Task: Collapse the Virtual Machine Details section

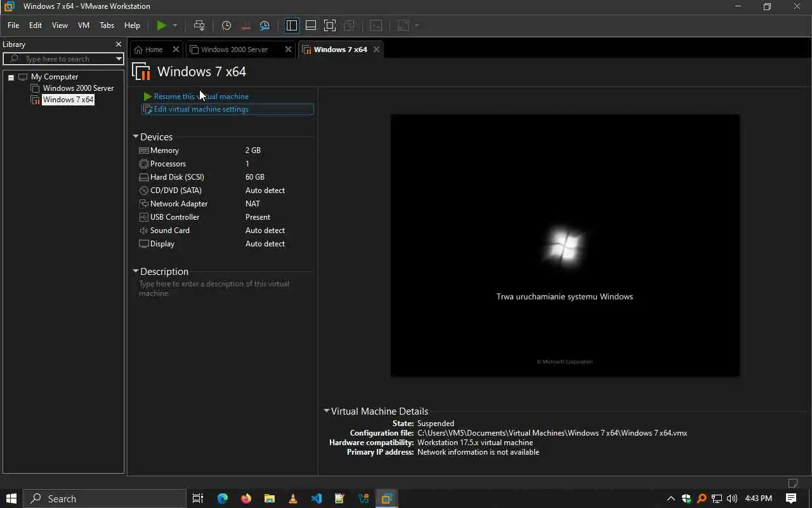Action: click(327, 411)
